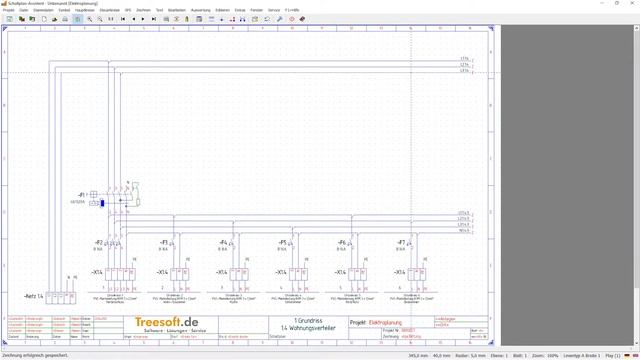This screenshot has width=640, height=360.
Task: Select the -Netz 1.4 terminal label
Action: pyautogui.click(x=33, y=296)
